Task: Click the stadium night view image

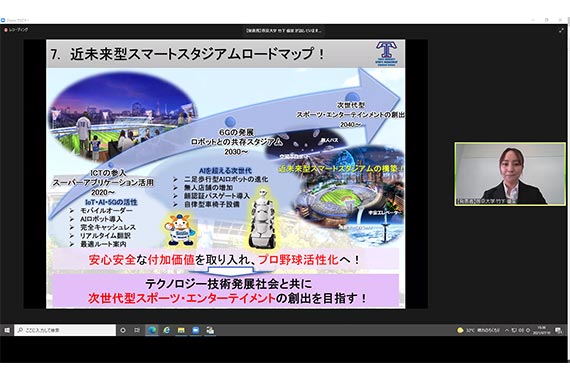Action: pyautogui.click(x=123, y=116)
